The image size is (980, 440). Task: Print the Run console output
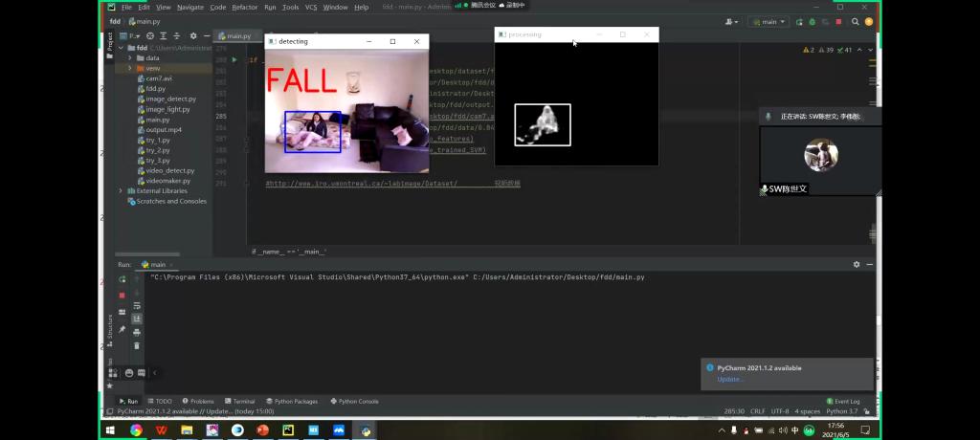[137, 333]
